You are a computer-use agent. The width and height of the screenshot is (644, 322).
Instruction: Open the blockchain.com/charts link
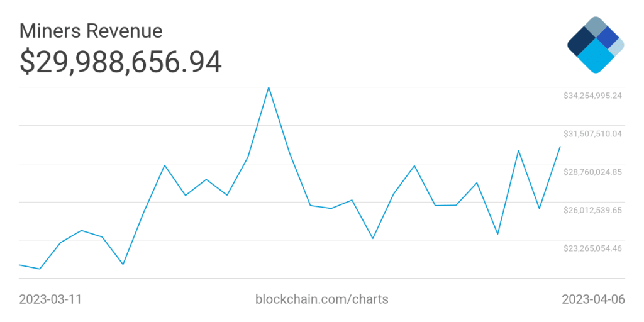[x=322, y=299]
